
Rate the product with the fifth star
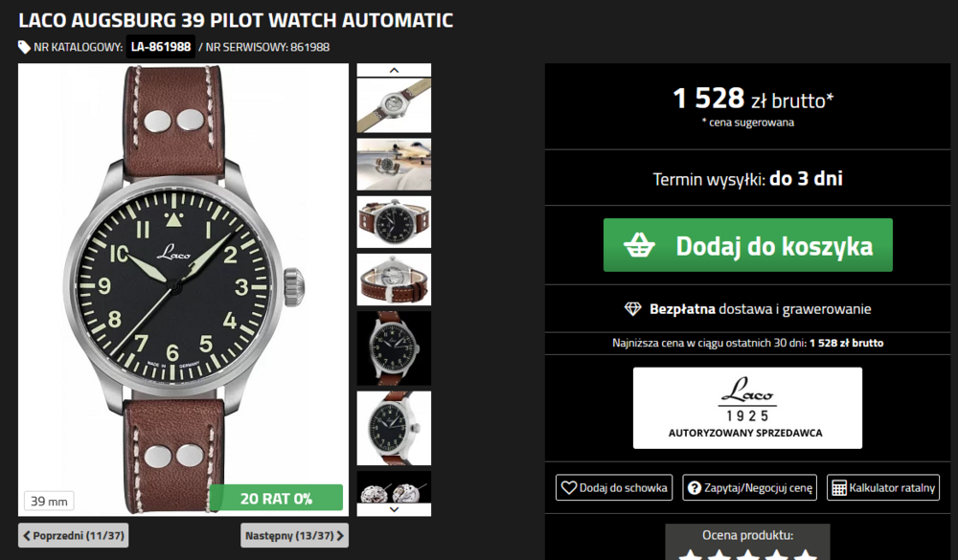pyautogui.click(x=805, y=553)
